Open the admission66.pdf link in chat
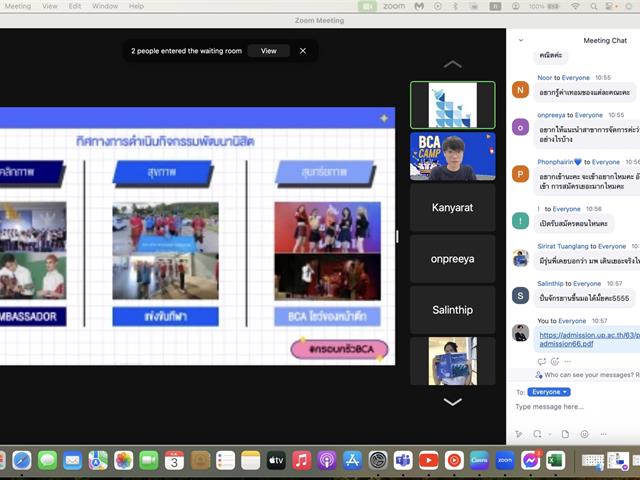This screenshot has height=480, width=640. point(589,340)
